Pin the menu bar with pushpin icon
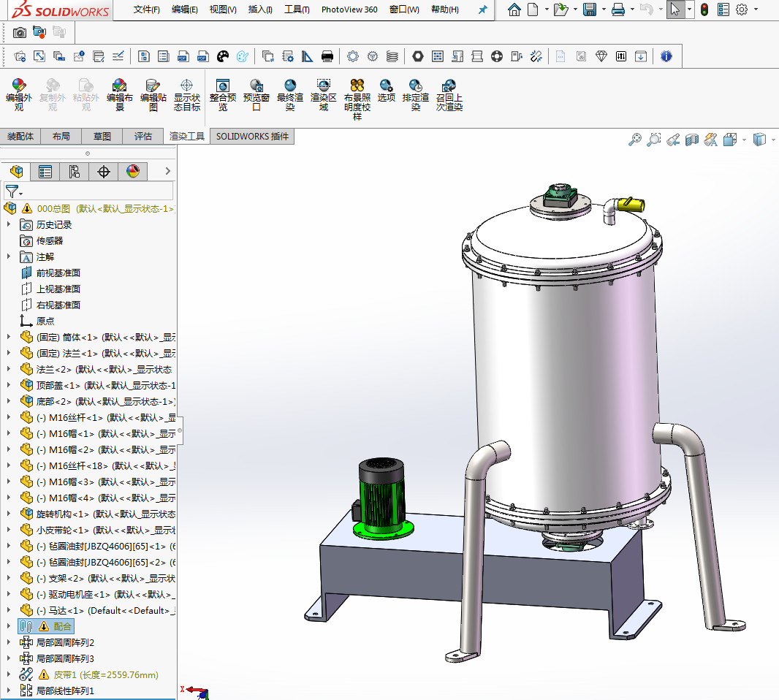The width and height of the screenshot is (779, 700). (x=482, y=9)
